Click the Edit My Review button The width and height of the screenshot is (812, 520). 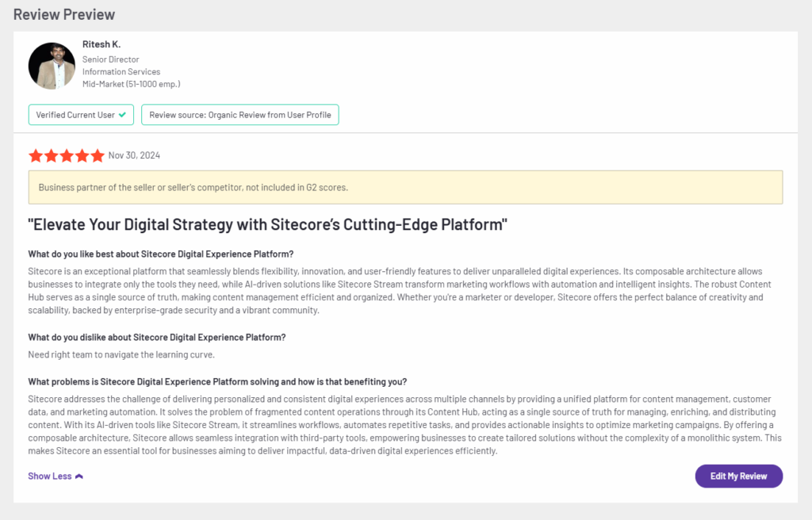pos(738,476)
